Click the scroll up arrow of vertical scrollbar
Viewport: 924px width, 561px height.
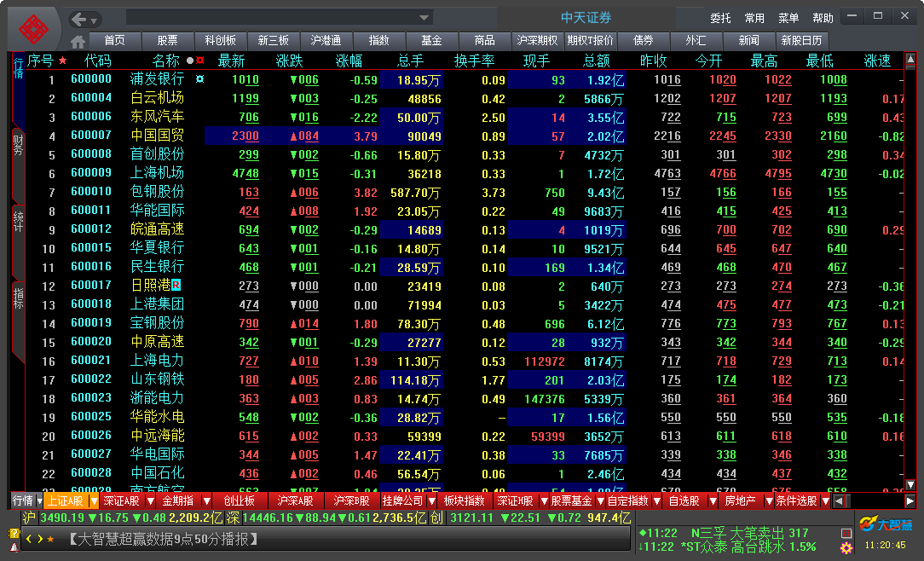tap(910, 60)
